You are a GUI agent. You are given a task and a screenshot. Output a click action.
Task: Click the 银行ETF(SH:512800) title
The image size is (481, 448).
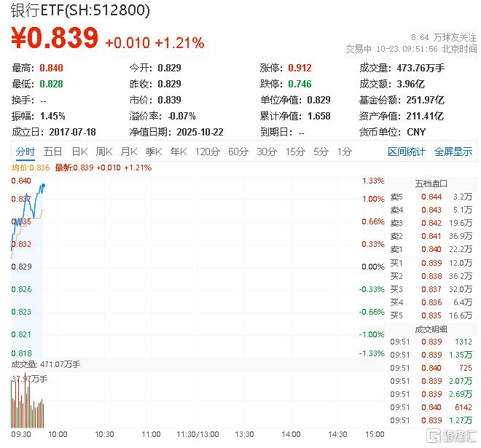tap(81, 10)
